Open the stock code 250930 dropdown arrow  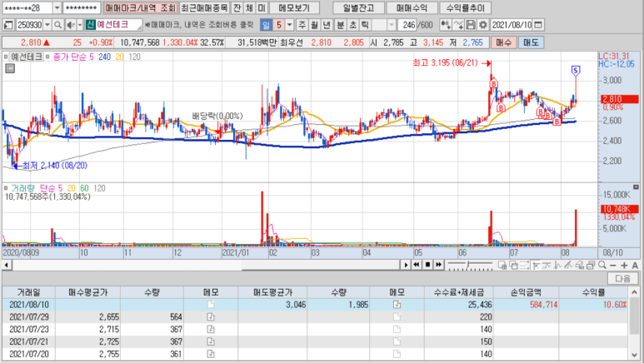point(47,25)
